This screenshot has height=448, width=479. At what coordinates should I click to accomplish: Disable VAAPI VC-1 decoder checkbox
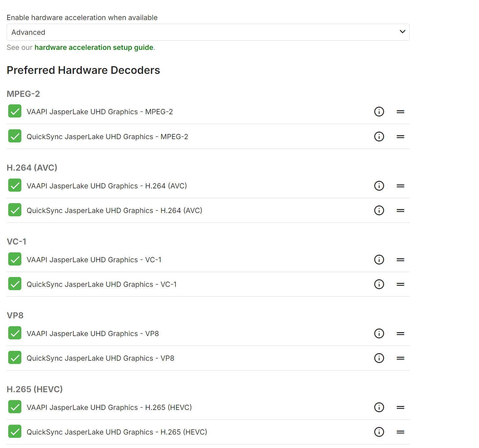click(15, 259)
